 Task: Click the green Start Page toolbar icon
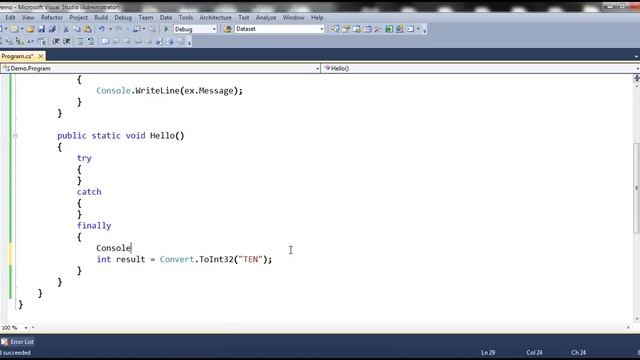coord(389,29)
